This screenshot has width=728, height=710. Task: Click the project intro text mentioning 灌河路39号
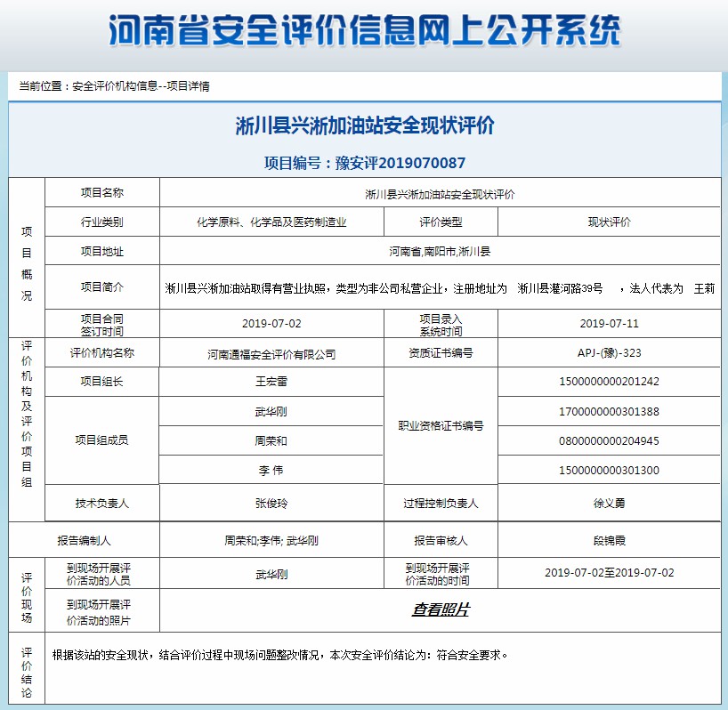click(x=440, y=288)
